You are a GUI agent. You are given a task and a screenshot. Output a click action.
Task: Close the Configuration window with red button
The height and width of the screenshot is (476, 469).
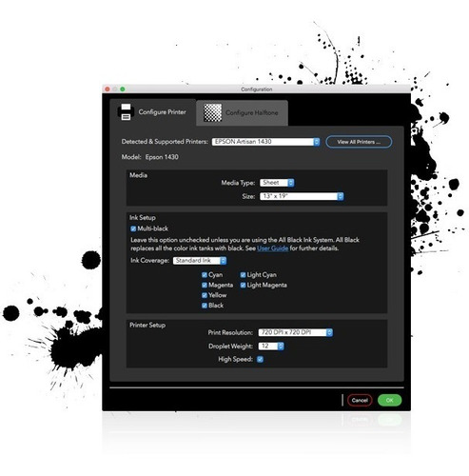point(107,89)
